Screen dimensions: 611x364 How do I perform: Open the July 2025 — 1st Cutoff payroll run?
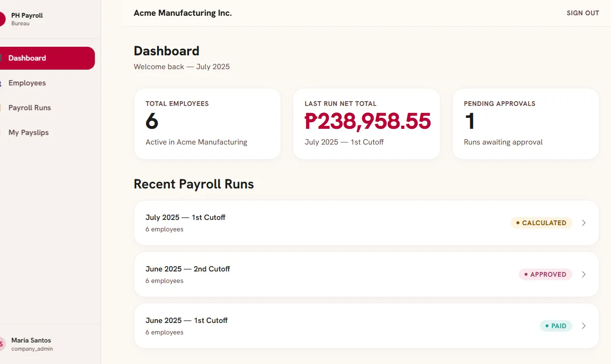tap(366, 223)
